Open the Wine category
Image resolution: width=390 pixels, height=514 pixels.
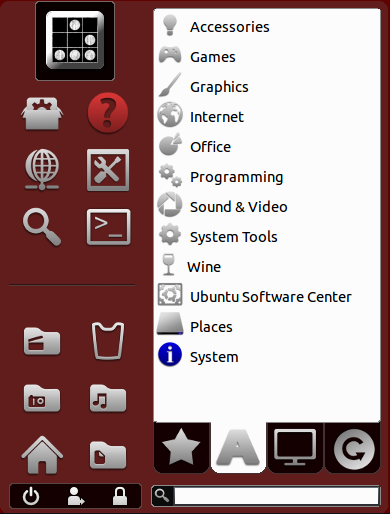click(267, 267)
